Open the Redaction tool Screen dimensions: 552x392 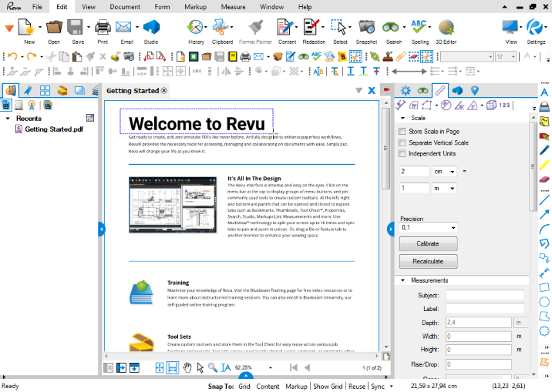coord(311,28)
